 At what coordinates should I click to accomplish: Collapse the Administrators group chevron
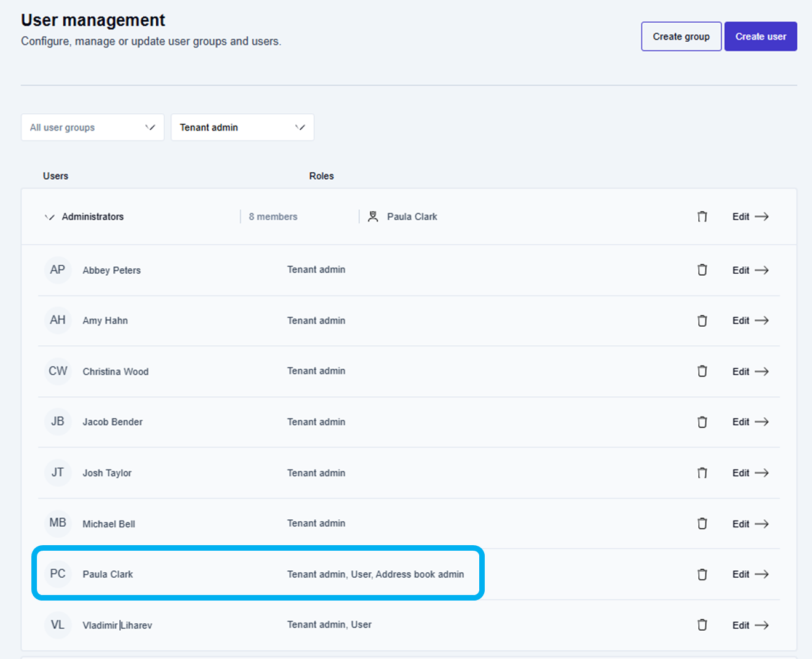pos(50,217)
